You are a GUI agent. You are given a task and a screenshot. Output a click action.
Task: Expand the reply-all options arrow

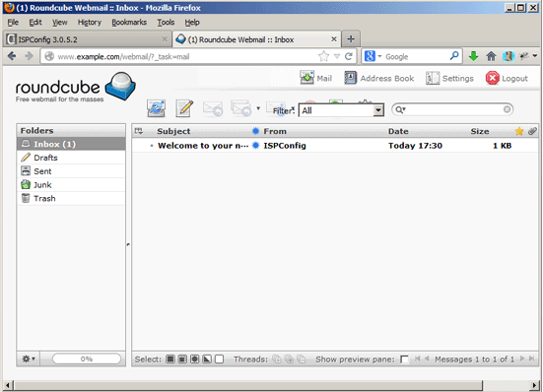point(258,108)
